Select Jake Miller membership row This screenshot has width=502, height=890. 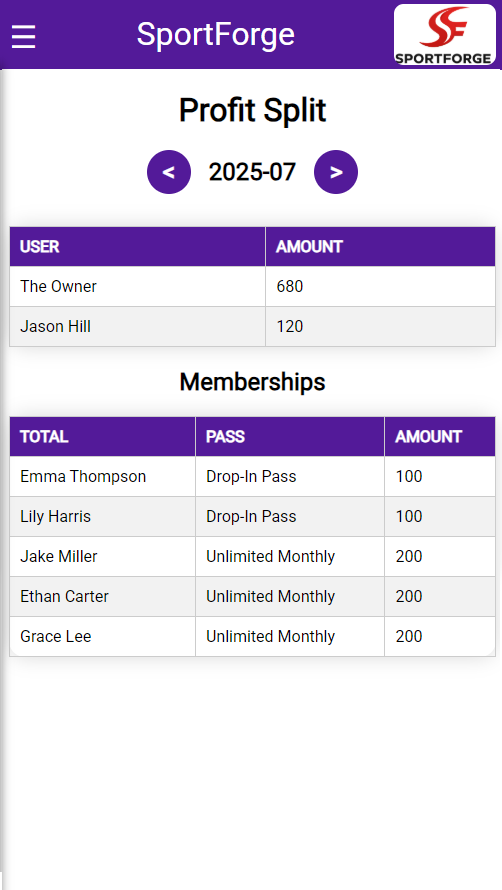coord(252,557)
